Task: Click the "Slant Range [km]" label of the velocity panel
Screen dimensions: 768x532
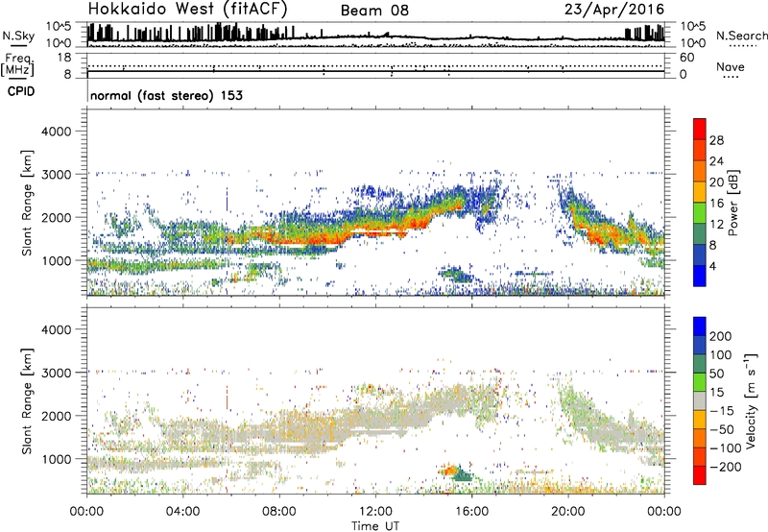Action: click(27, 401)
